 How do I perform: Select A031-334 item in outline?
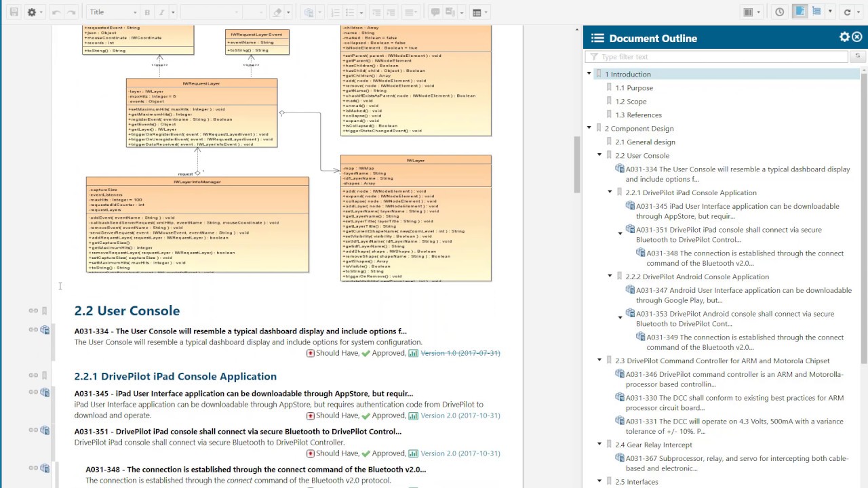pyautogui.click(x=738, y=174)
